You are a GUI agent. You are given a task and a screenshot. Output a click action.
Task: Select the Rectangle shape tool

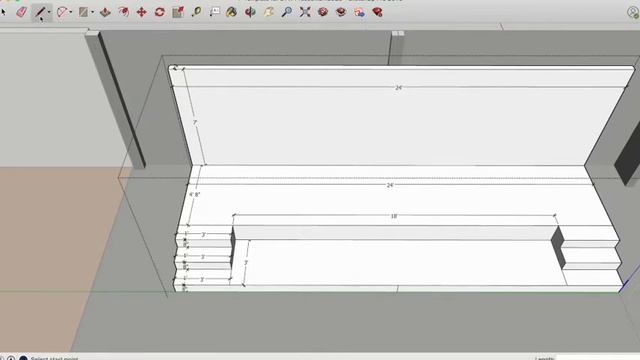tap(83, 12)
